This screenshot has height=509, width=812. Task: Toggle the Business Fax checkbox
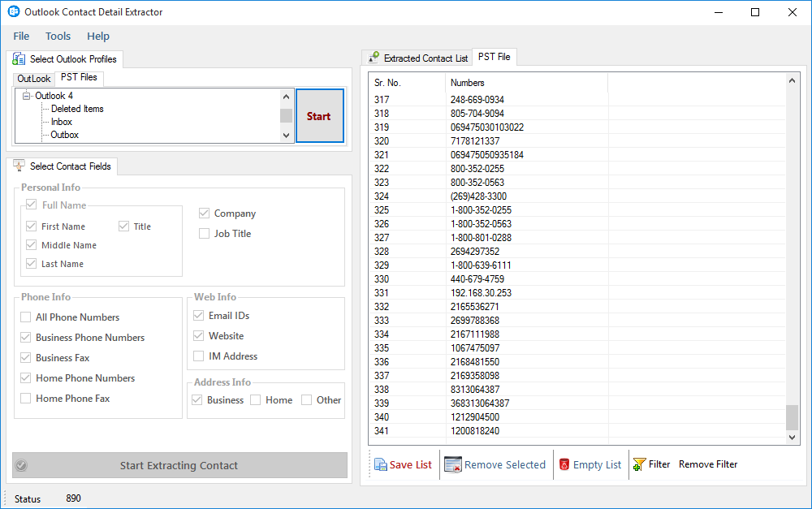click(25, 357)
